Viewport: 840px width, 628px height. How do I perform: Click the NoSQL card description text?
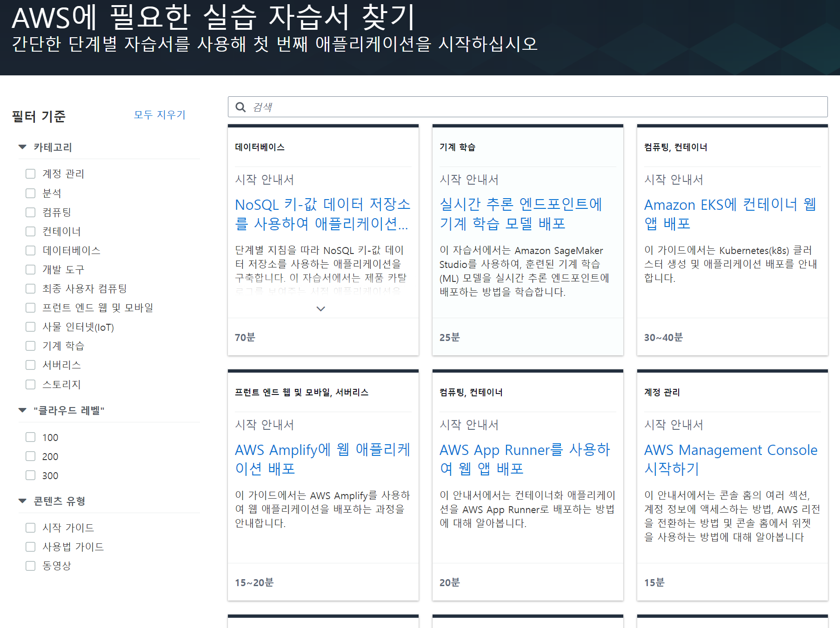(x=321, y=270)
